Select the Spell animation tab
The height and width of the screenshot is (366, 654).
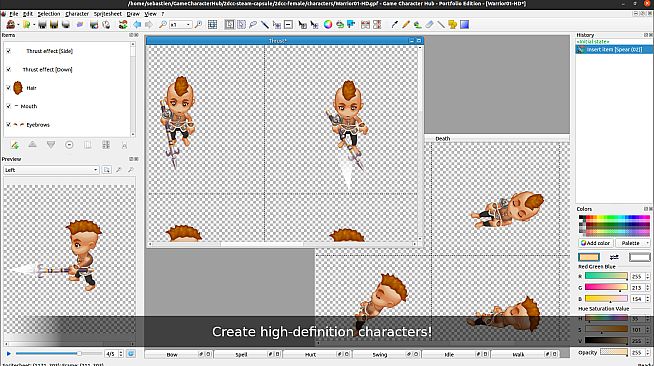click(x=241, y=354)
